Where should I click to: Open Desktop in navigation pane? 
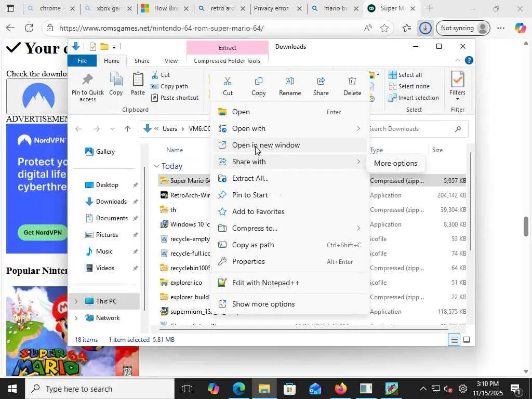click(101, 185)
